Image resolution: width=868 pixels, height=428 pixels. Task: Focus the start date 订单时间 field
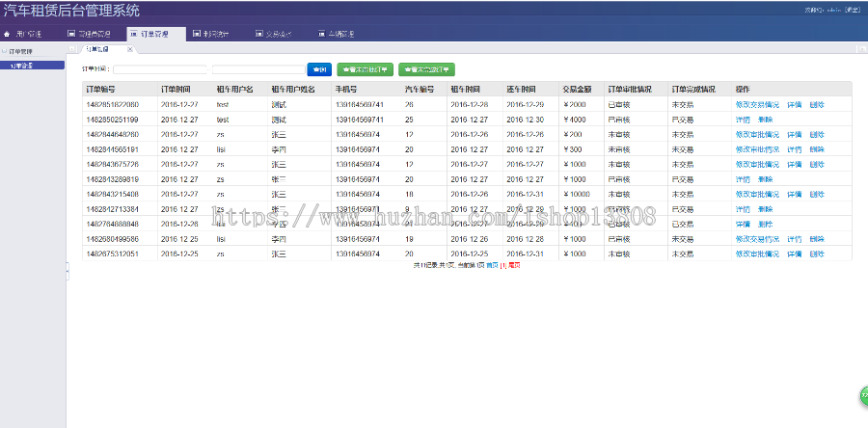pyautogui.click(x=159, y=69)
